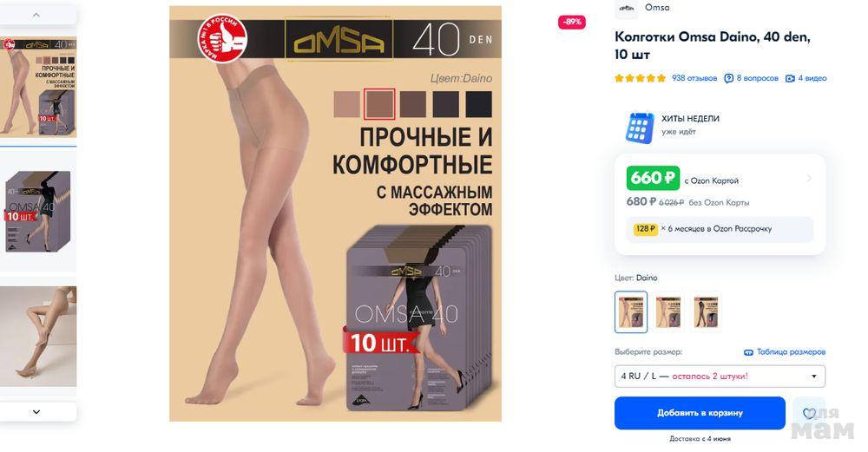The width and height of the screenshot is (868, 452).
Task: Open Таблица размеров size chart icon
Action: 748,352
